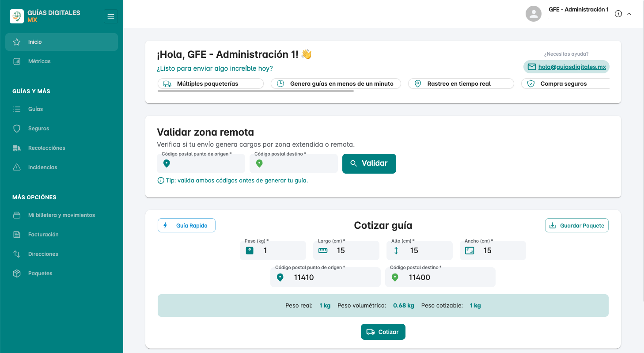Click the truck icon in Múltiples paqueterías chip
Screen dimensions: 644x353
167,84
